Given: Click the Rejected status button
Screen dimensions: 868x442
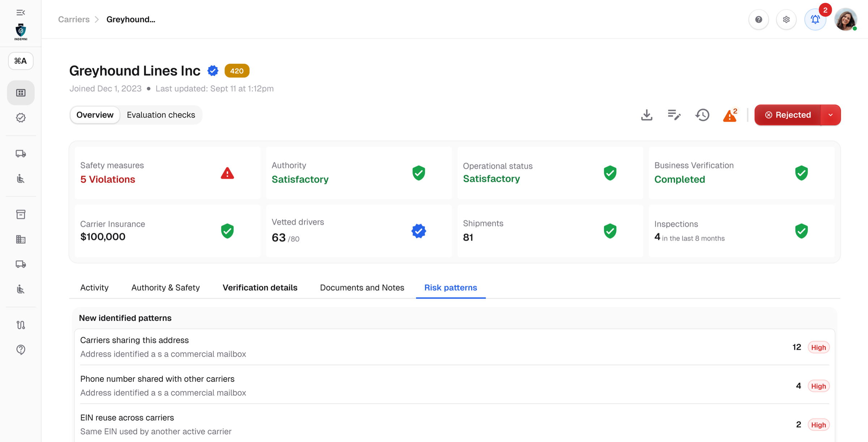Looking at the screenshot, I should (788, 115).
